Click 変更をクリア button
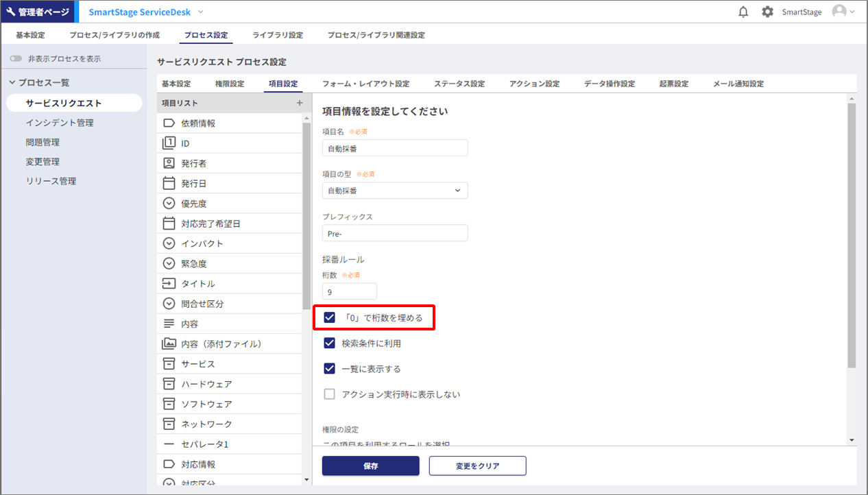This screenshot has width=868, height=495. coord(477,466)
